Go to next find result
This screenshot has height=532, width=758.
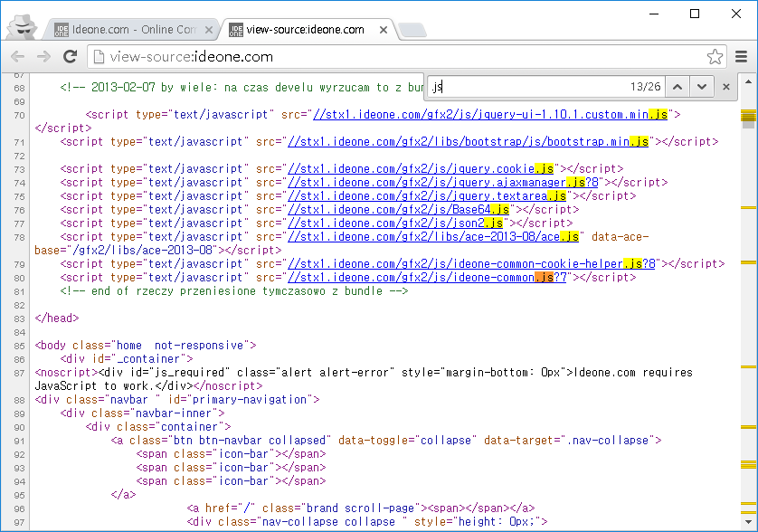click(701, 87)
